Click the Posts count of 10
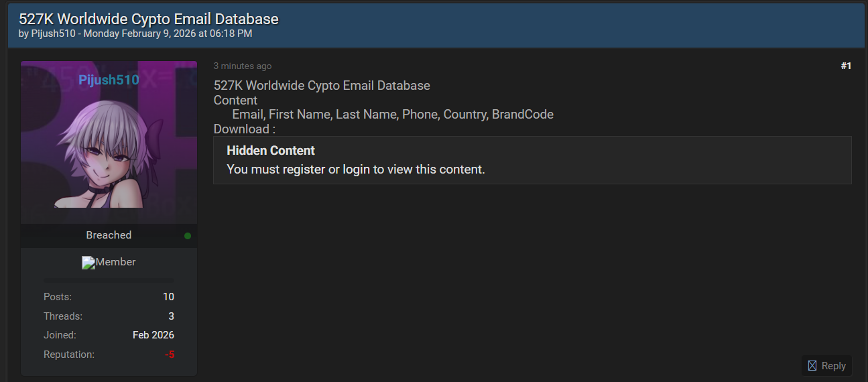Viewport: 868px width, 382px height. pyautogui.click(x=168, y=297)
